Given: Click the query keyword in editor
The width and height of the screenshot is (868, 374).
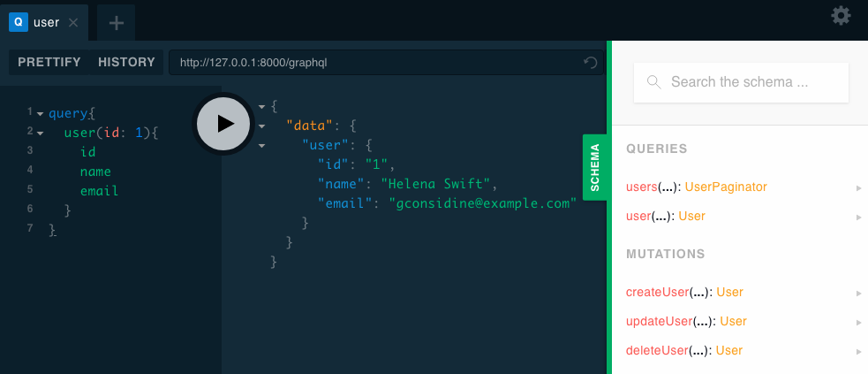Looking at the screenshot, I should (x=68, y=113).
